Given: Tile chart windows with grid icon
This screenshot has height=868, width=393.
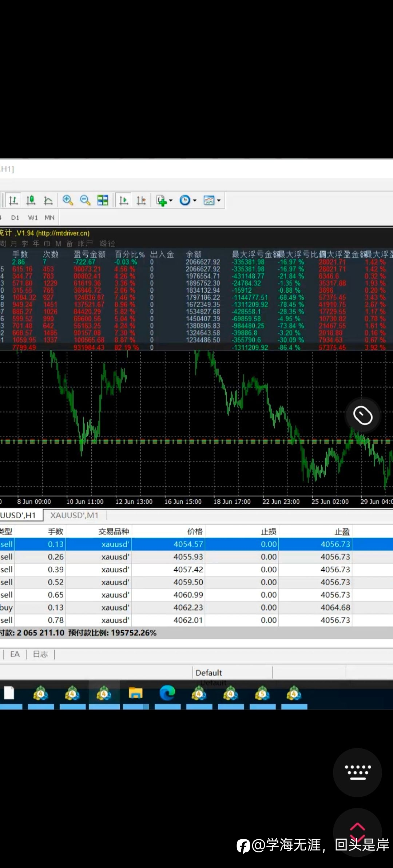Looking at the screenshot, I should pyautogui.click(x=103, y=200).
